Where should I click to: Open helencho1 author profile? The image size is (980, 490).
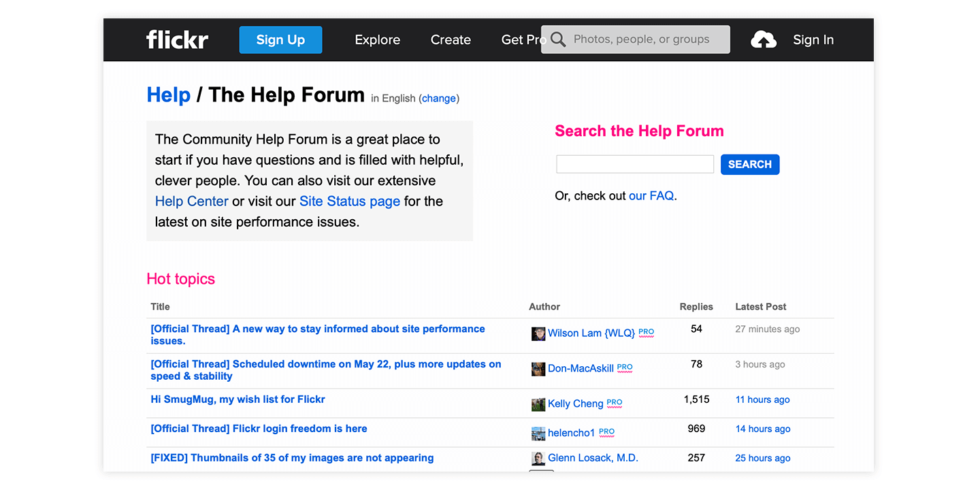coord(572,433)
